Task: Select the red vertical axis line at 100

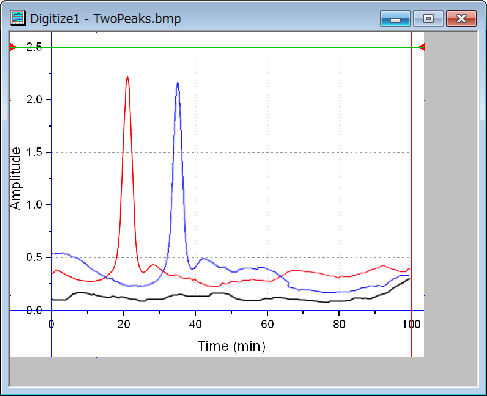Action: point(411,193)
